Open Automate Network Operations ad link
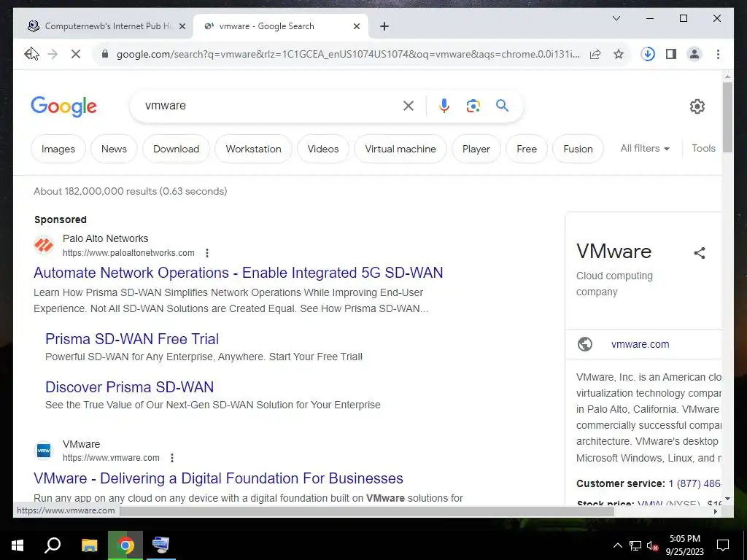Image resolution: width=747 pixels, height=560 pixels. pyautogui.click(x=239, y=273)
